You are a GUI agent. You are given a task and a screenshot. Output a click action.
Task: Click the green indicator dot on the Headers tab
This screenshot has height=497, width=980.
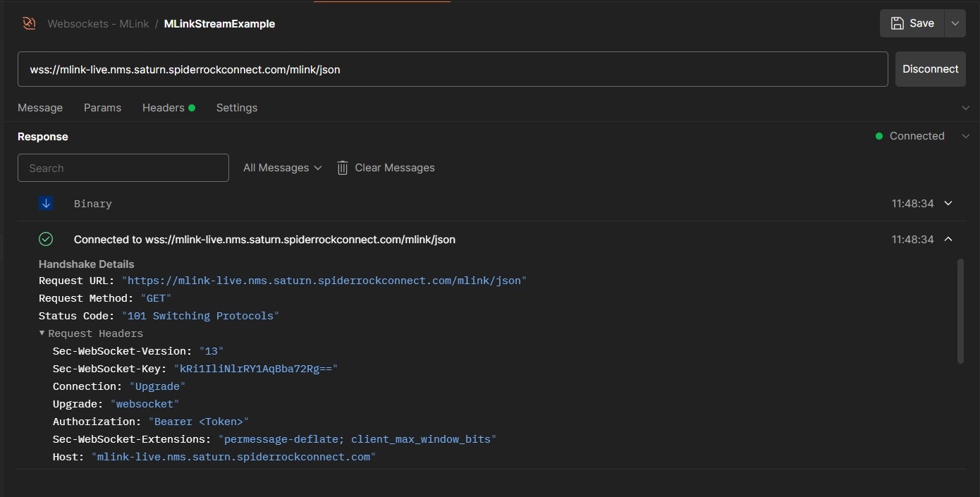point(190,106)
